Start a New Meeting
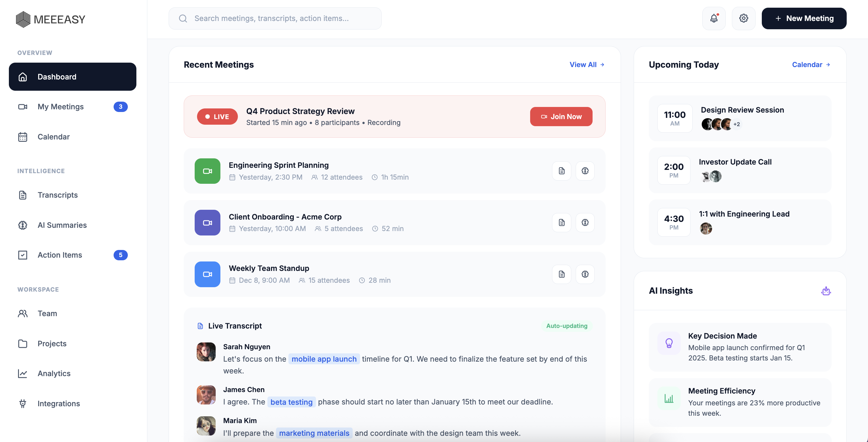868x442 pixels. [804, 18]
